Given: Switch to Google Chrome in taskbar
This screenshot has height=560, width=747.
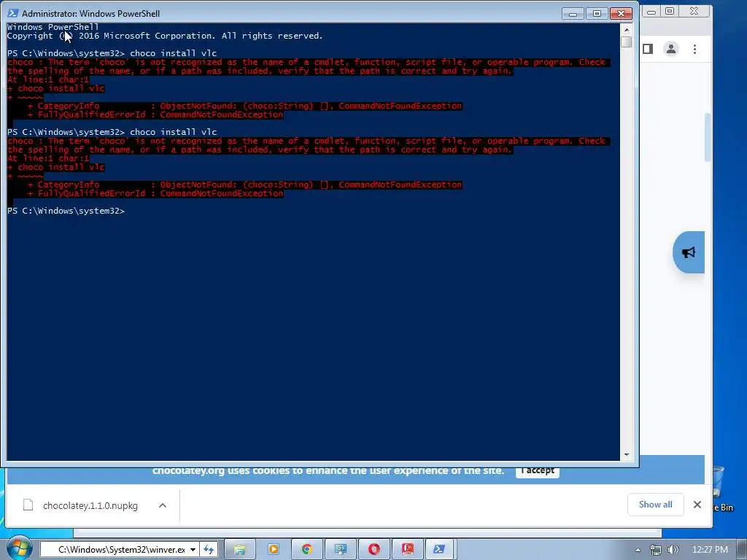Looking at the screenshot, I should [307, 550].
